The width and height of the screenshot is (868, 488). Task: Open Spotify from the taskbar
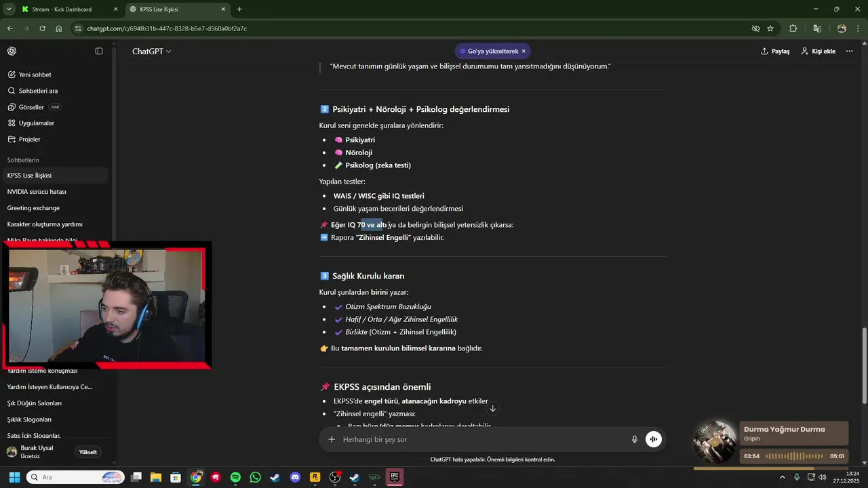coord(235,478)
